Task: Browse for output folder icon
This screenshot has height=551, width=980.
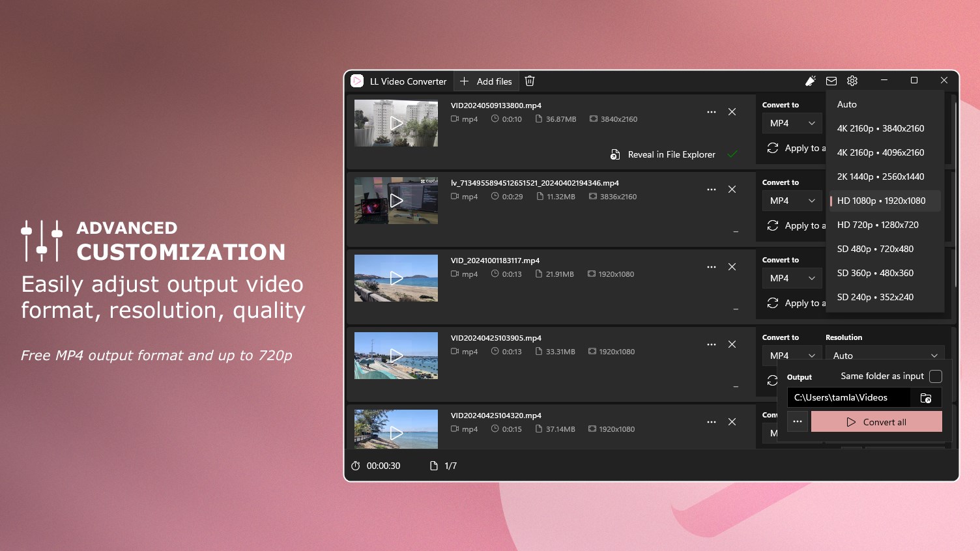Action: [926, 398]
